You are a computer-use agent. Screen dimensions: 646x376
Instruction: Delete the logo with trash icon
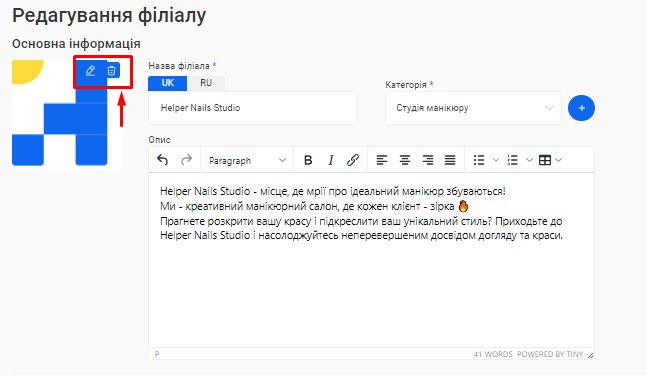click(112, 71)
